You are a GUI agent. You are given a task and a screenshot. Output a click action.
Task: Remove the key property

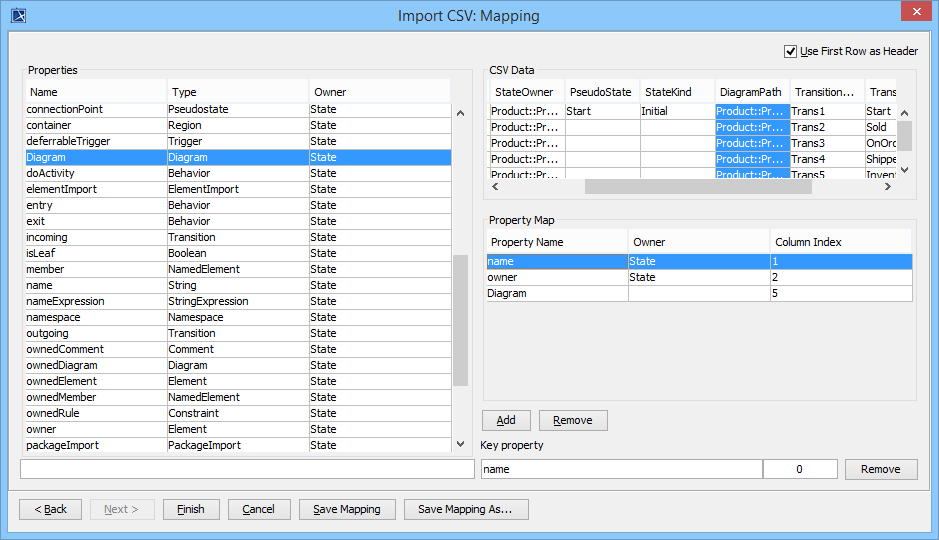pos(880,469)
